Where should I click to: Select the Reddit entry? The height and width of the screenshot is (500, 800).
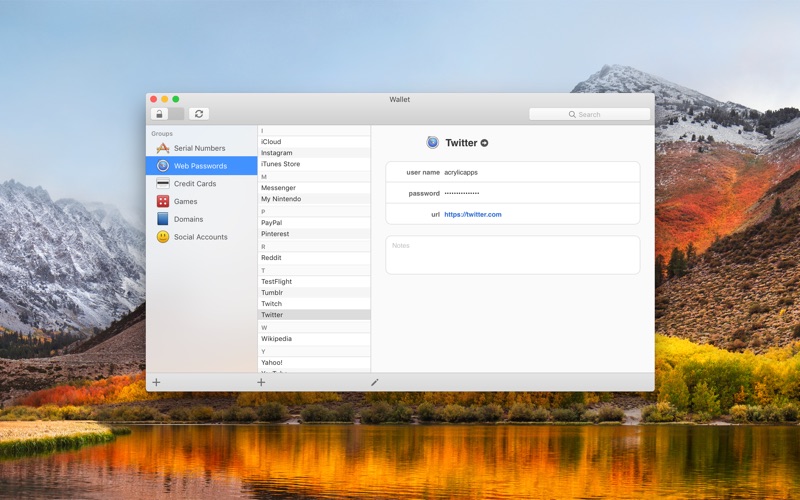click(314, 258)
